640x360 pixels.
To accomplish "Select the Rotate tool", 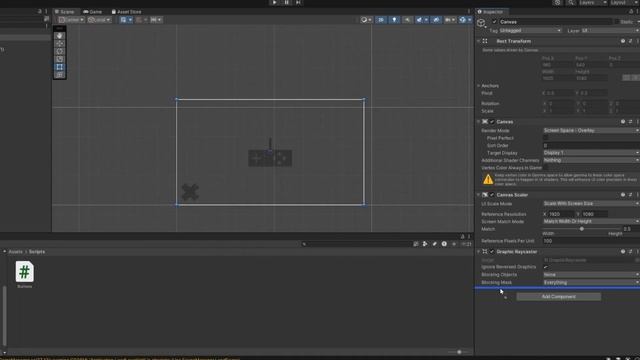I will click(x=60, y=51).
